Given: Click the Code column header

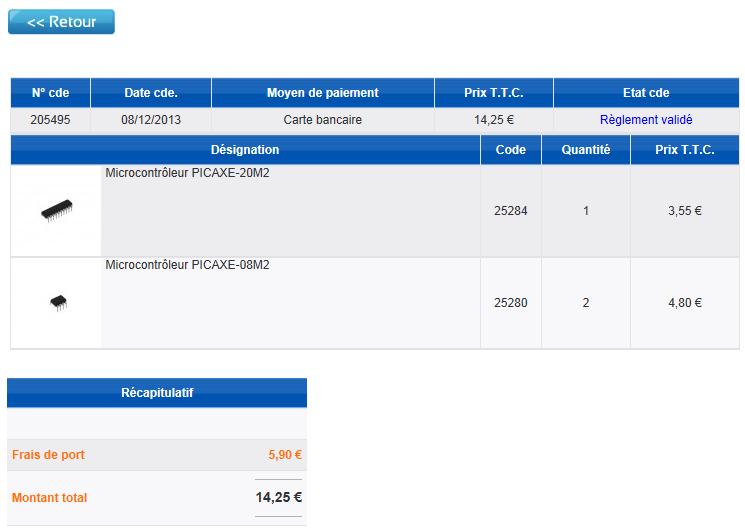Looking at the screenshot, I should coord(510,150).
